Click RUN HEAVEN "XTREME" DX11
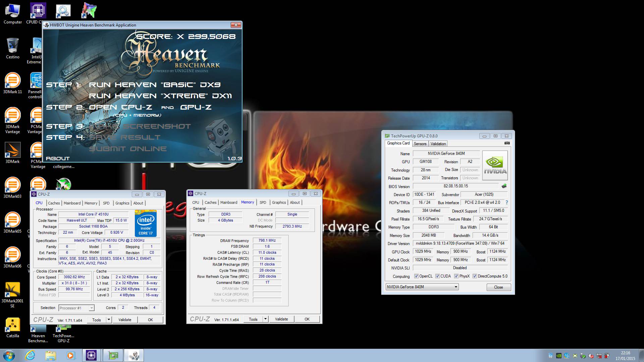Image resolution: width=644 pixels, height=362 pixels. click(160, 96)
